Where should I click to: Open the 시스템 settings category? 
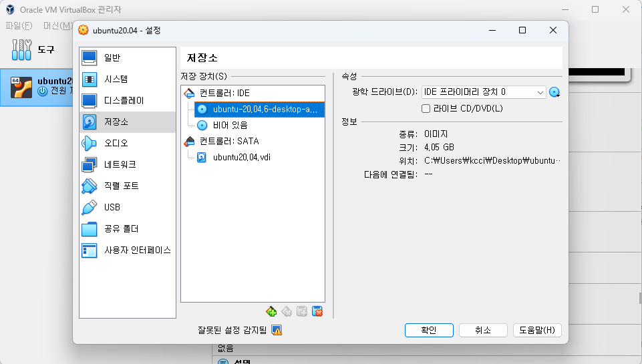pyautogui.click(x=128, y=79)
